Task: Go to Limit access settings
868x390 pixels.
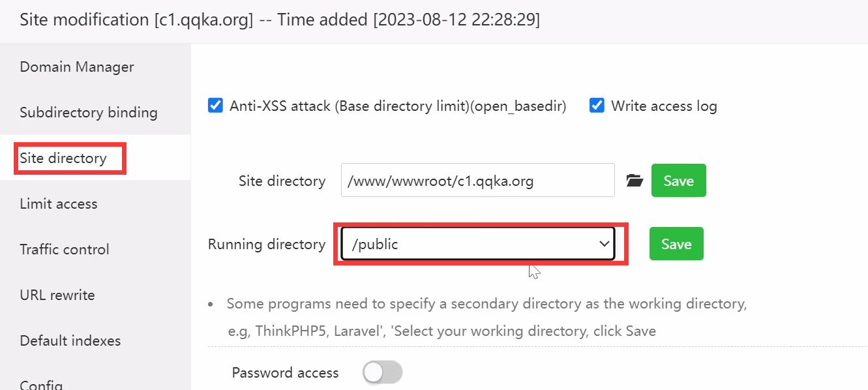Action: [59, 203]
